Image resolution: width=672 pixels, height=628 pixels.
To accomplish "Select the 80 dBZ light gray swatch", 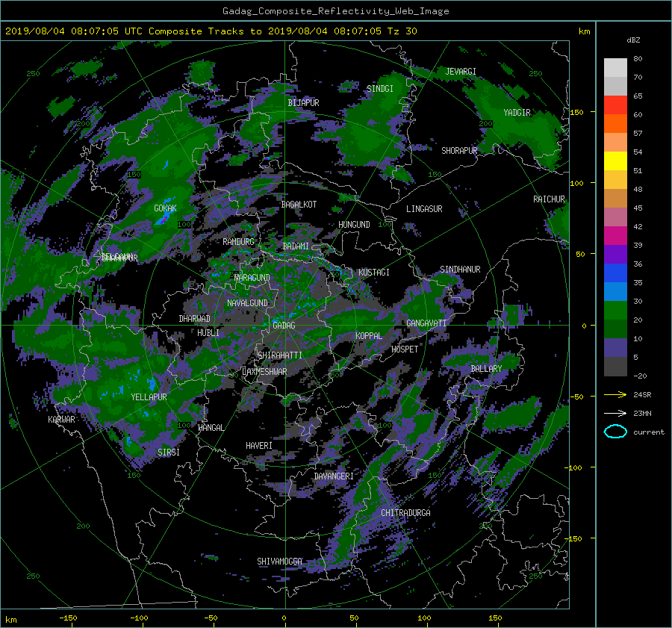I will click(615, 68).
